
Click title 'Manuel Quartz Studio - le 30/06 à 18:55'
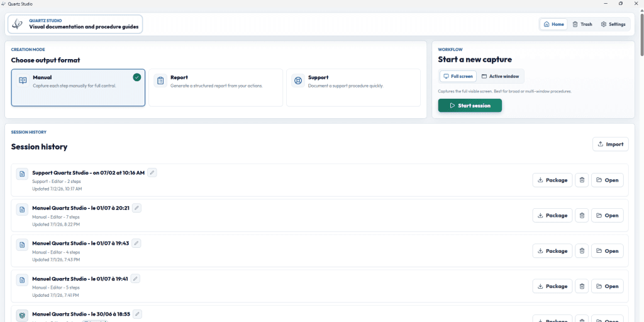[81, 314]
